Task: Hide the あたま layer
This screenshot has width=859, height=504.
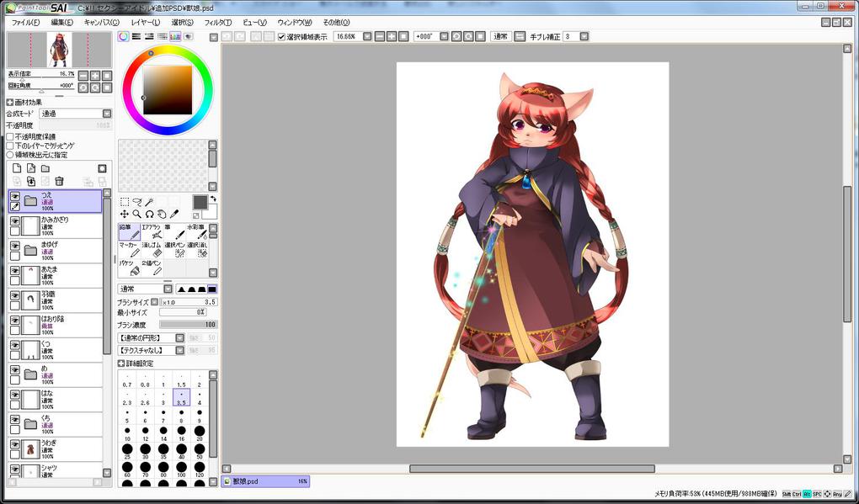Action: click(x=15, y=271)
